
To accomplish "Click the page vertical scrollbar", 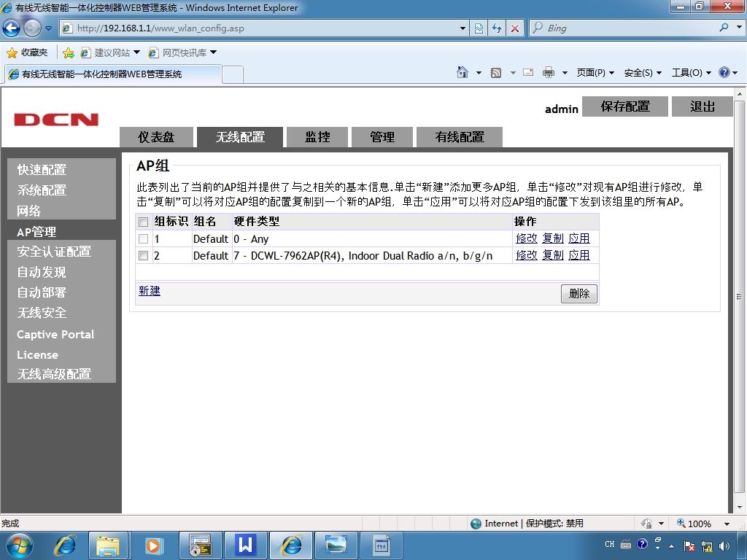I will (739, 296).
